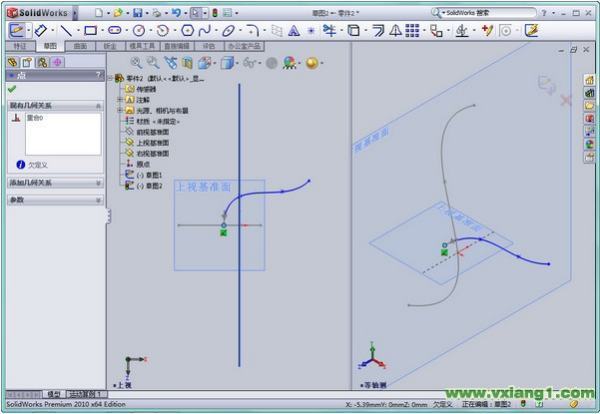Open the Display Style dropdown arrow
The image size is (600, 414).
(x=238, y=63)
